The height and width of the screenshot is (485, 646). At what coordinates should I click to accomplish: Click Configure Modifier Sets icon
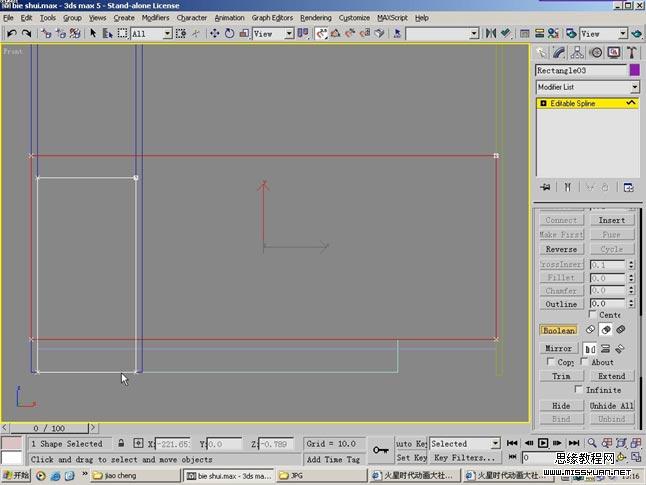click(x=628, y=187)
